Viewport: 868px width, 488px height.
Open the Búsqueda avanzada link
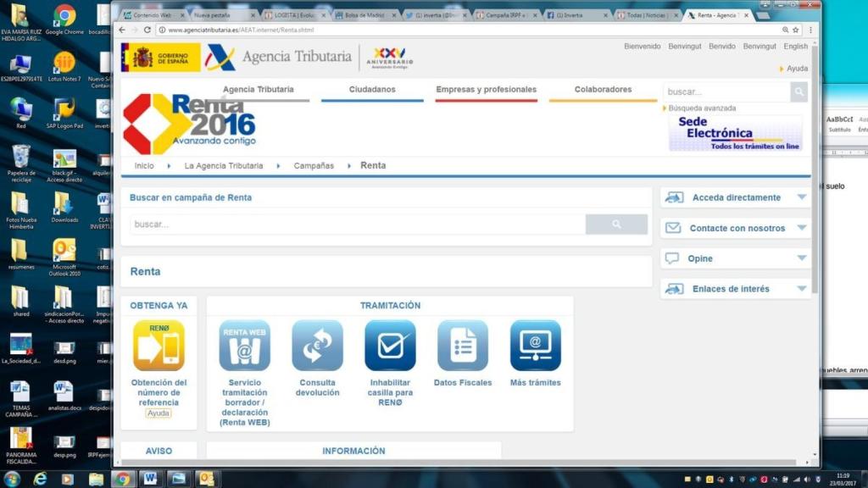[x=701, y=109]
